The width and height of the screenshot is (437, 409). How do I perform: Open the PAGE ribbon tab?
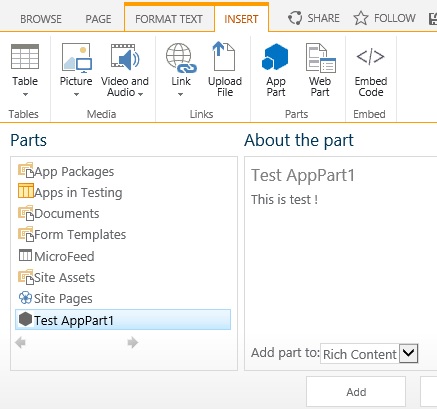click(x=98, y=19)
